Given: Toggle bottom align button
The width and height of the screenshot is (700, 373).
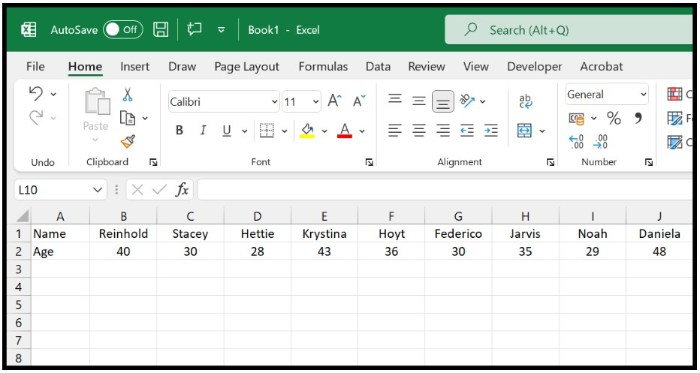Looking at the screenshot, I should coord(443,102).
